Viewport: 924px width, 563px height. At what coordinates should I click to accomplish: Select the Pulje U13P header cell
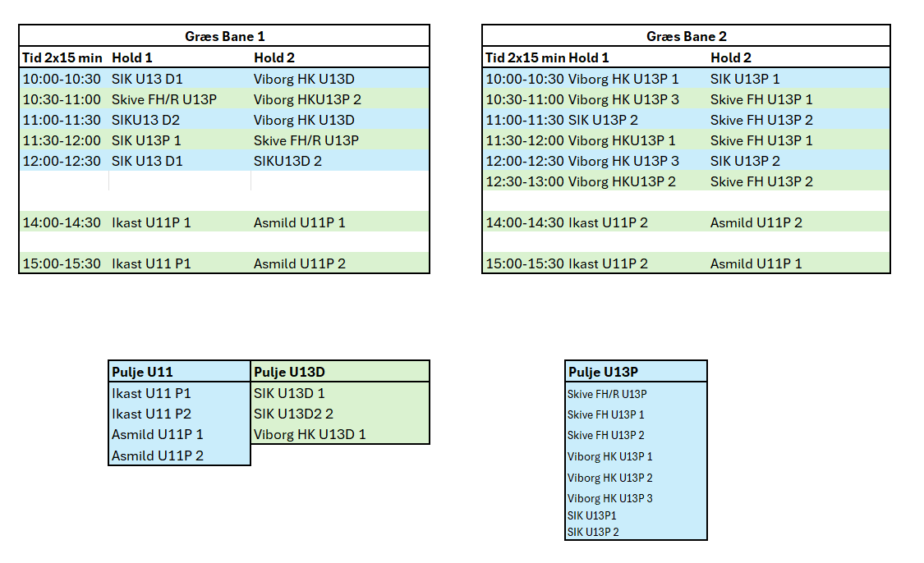pos(604,372)
